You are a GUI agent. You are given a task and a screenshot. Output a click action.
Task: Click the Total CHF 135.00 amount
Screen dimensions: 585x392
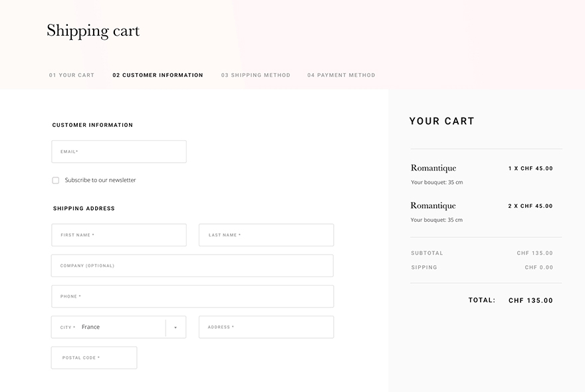530,300
